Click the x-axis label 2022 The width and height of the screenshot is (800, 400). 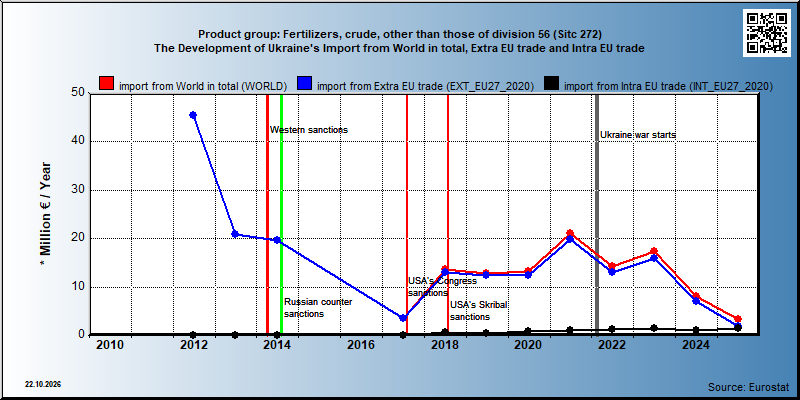612,345
